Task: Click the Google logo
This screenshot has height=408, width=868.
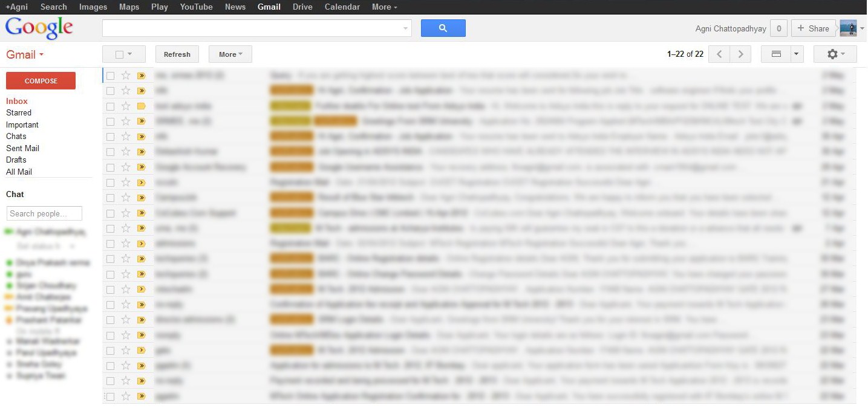Action: 38,28
